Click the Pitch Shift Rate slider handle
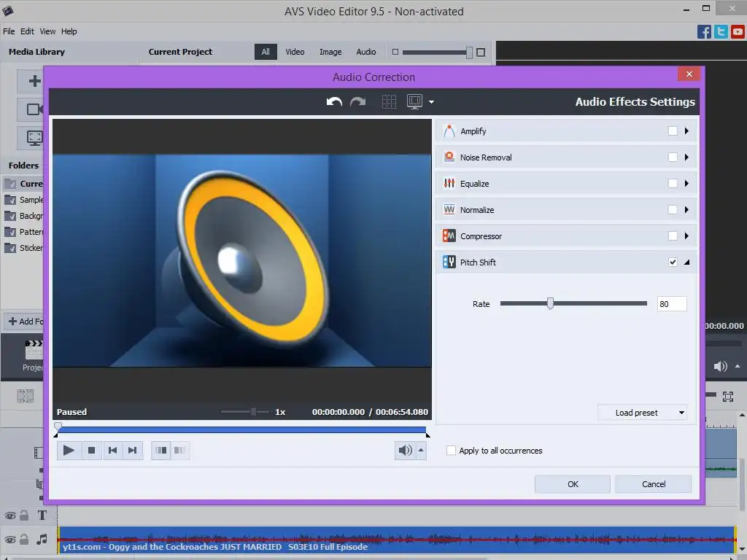 pos(550,303)
